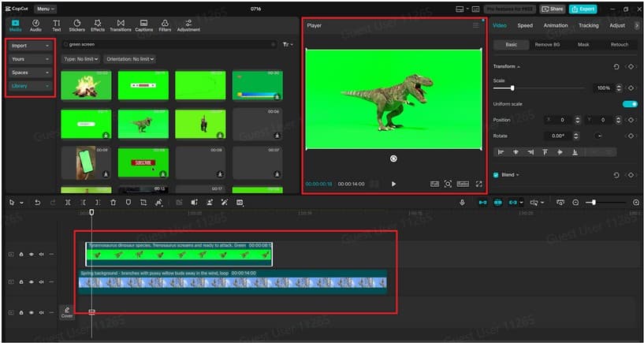This screenshot has width=644, height=343.
Task: Click the trash Delete icon in timeline toolbar
Action: pyautogui.click(x=114, y=203)
